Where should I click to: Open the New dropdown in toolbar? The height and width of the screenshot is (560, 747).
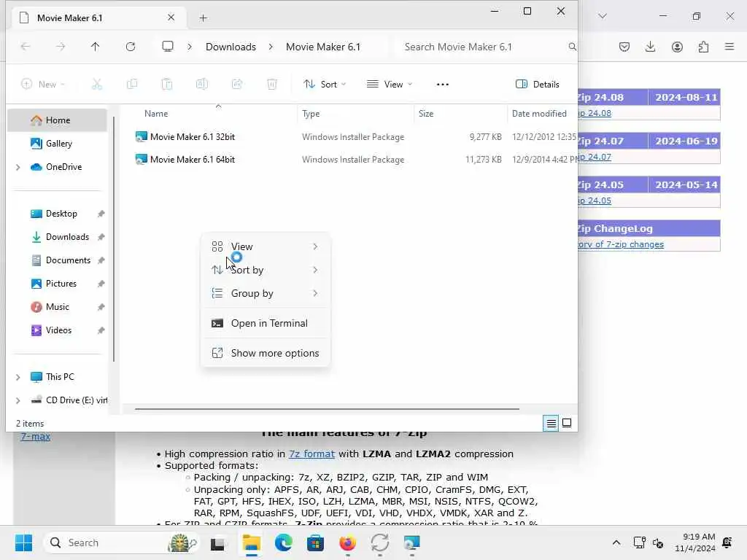tap(43, 85)
